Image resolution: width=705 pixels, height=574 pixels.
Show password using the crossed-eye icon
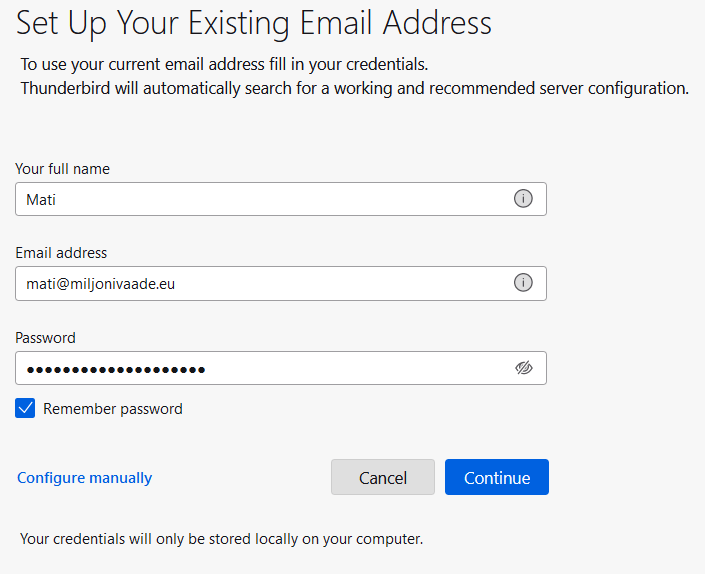[x=523, y=368]
